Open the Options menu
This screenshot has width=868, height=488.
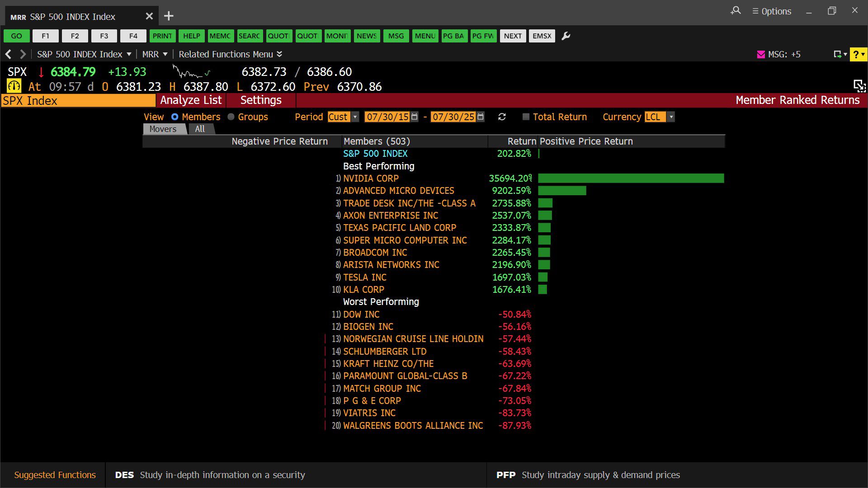(772, 11)
